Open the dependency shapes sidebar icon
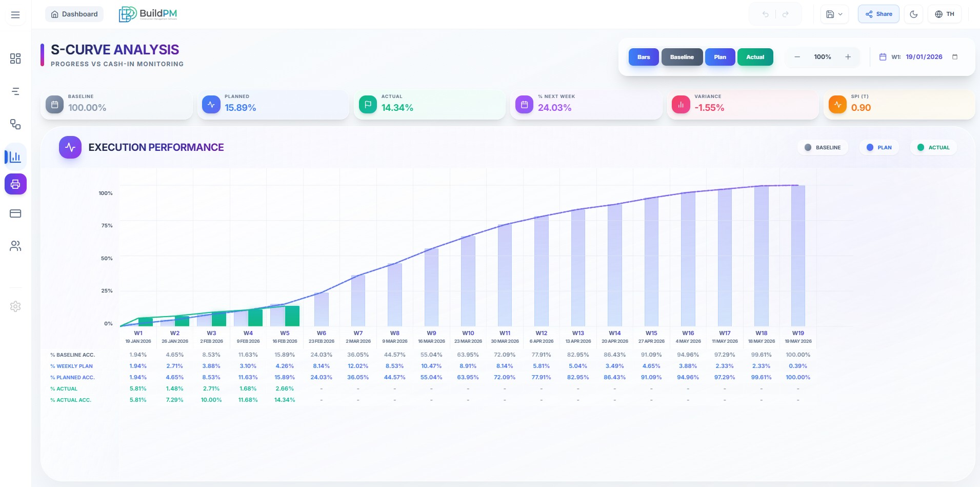 [15, 124]
